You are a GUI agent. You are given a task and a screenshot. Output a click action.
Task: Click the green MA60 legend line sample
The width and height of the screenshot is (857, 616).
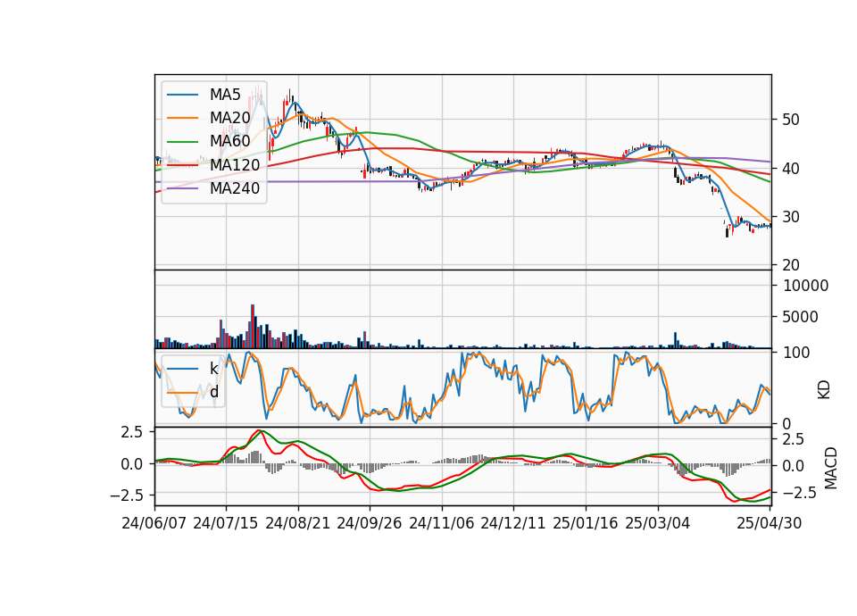pos(182,141)
